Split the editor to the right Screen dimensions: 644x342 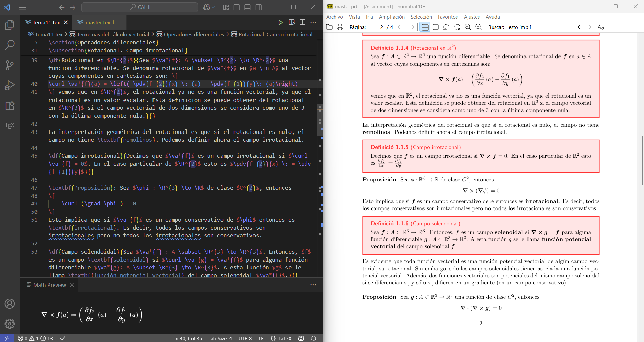(x=302, y=22)
